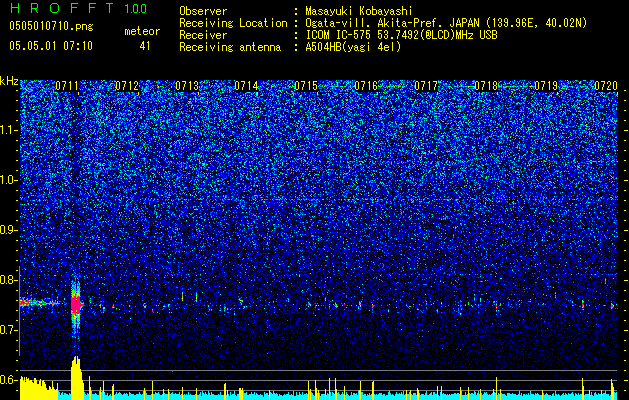Click time marker 0719

point(546,86)
